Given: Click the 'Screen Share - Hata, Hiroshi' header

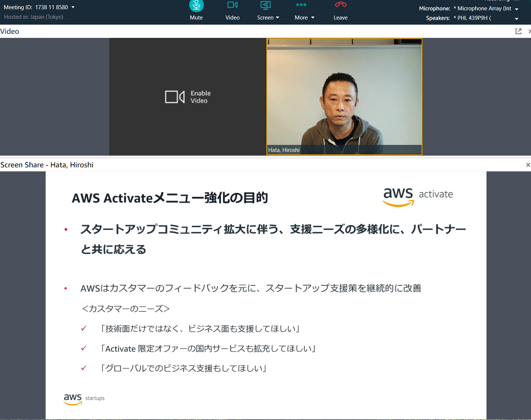Looking at the screenshot, I should tap(47, 165).
